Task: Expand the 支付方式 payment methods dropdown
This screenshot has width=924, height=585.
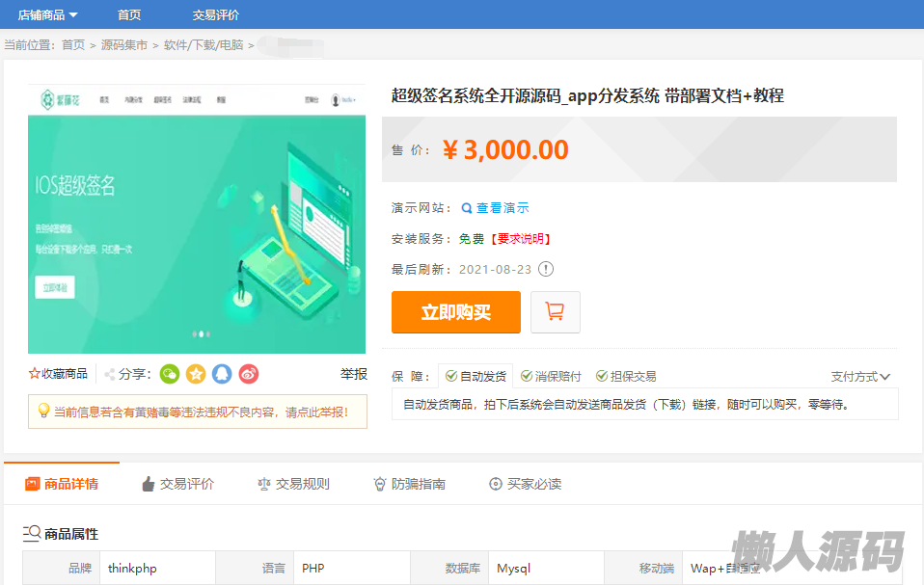Action: pos(860,376)
